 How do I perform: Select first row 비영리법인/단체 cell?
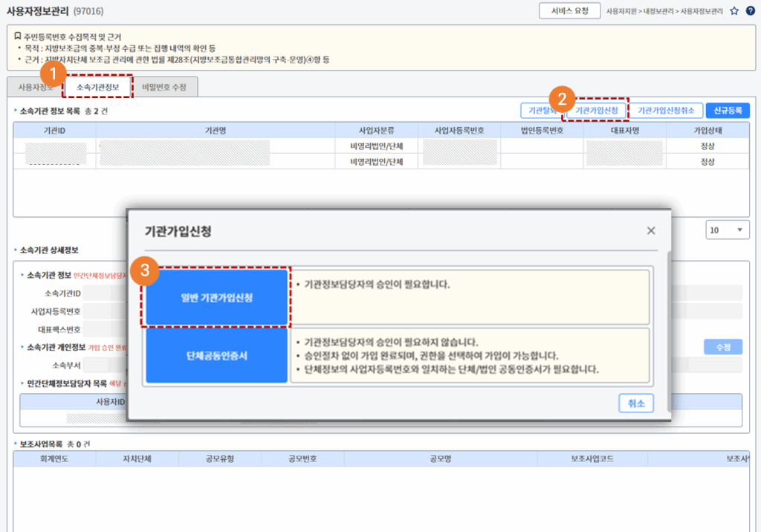click(377, 146)
